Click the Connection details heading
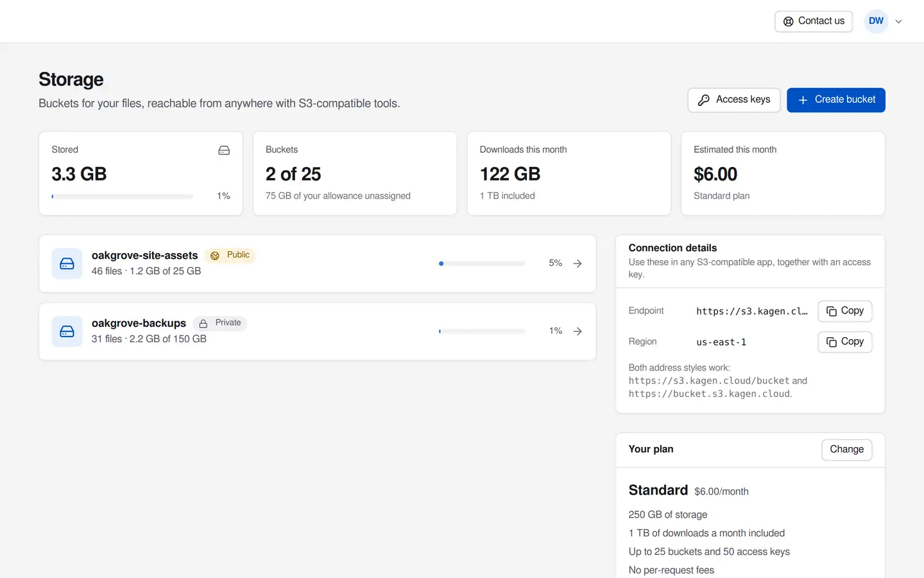Viewport: 924px width, 578px height. [x=672, y=248]
